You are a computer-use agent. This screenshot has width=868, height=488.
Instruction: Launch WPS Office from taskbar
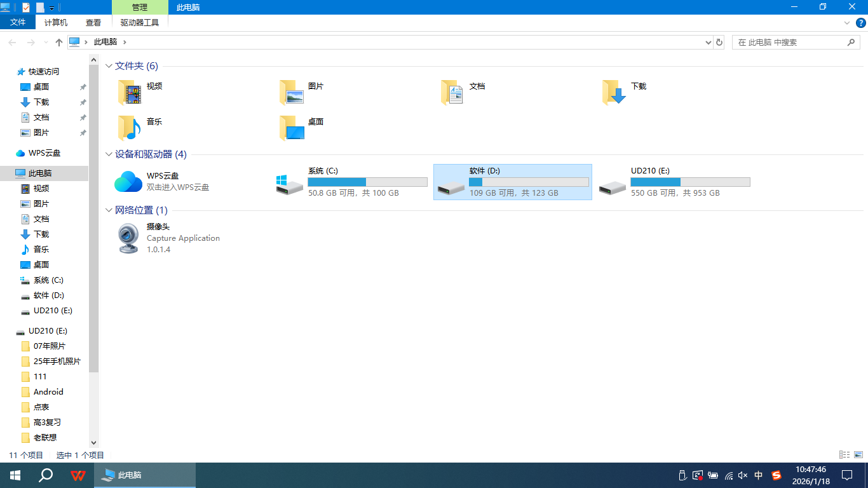[x=78, y=475]
